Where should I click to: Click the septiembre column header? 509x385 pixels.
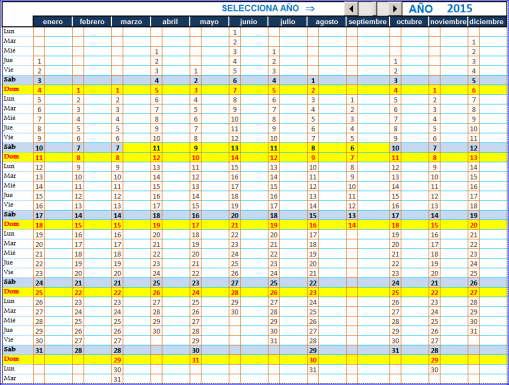click(368, 22)
